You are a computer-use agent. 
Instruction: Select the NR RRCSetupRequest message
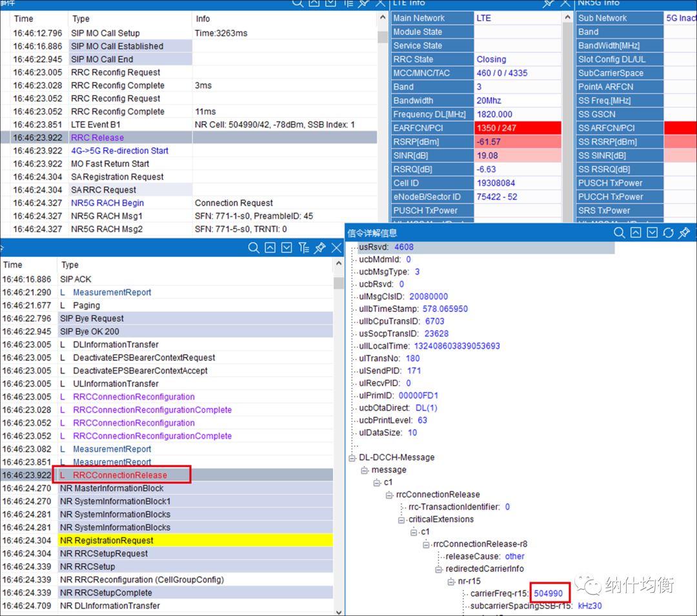[x=167, y=553]
